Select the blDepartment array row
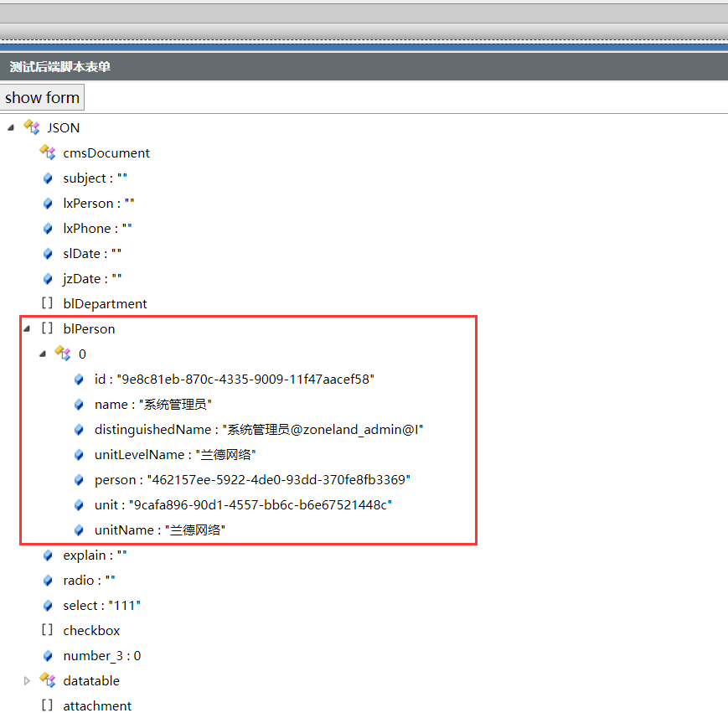Image resolution: width=728 pixels, height=713 pixels. point(105,303)
